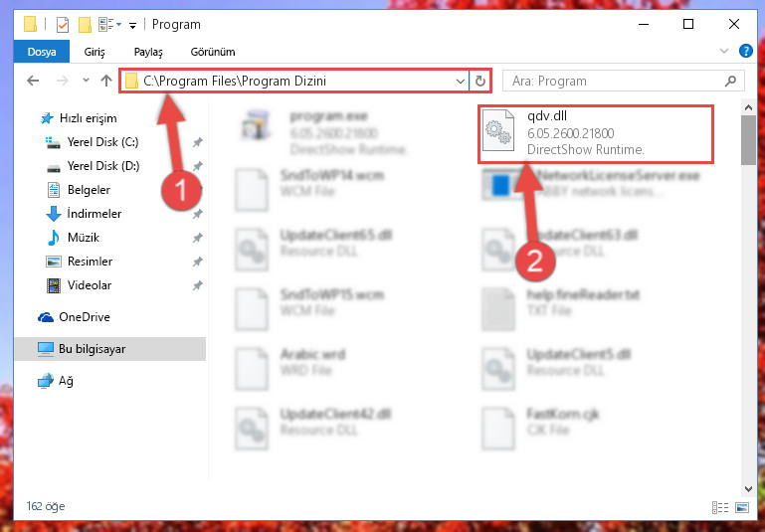765x532 pixels.
Task: Click the search magnifier icon
Action: tap(730, 81)
